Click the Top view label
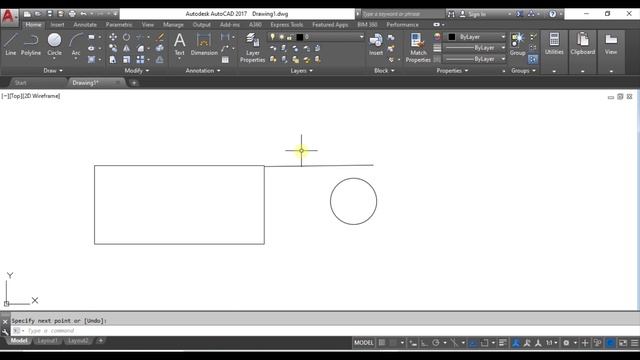 [15, 96]
